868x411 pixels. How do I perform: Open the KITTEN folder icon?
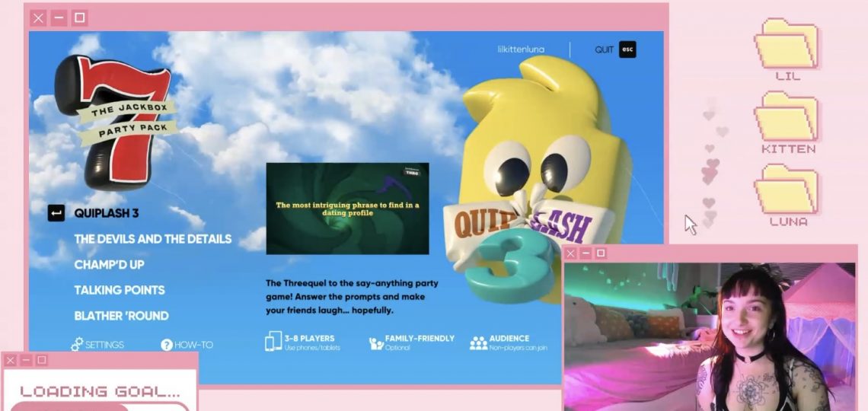click(787, 116)
